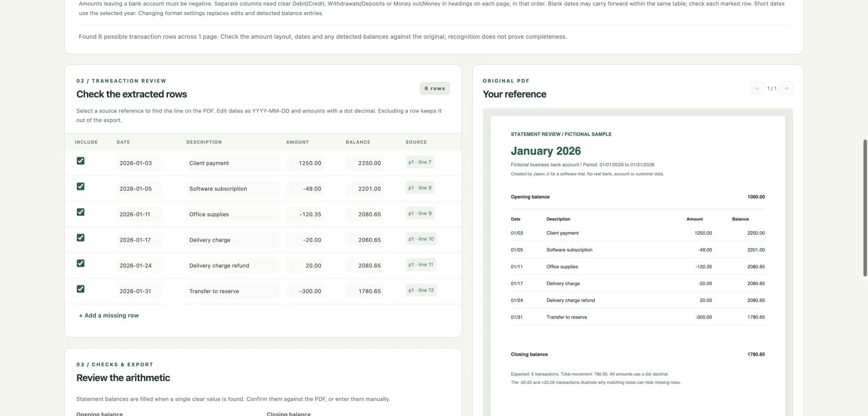
Task: Click the page vertical scrollbar thumb
Action: [865, 208]
